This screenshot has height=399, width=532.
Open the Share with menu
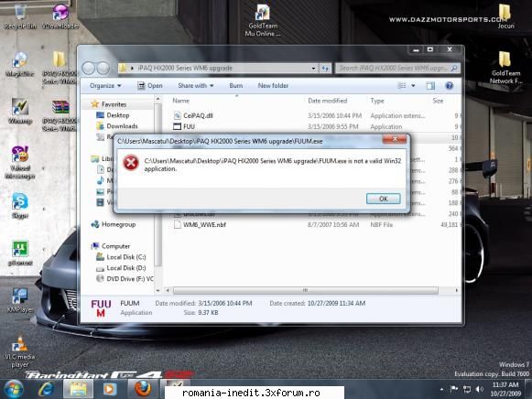[196, 86]
